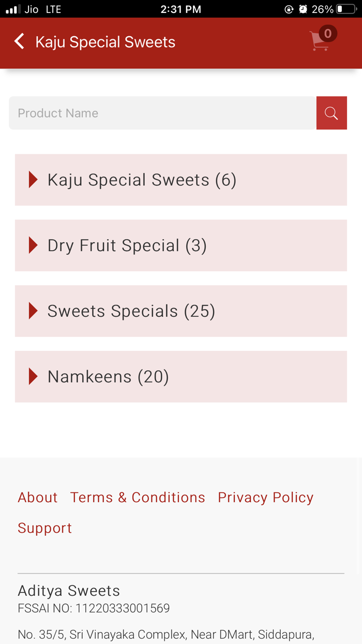
Task: Select the Kaju Special Sweets header title
Action: [105, 41]
